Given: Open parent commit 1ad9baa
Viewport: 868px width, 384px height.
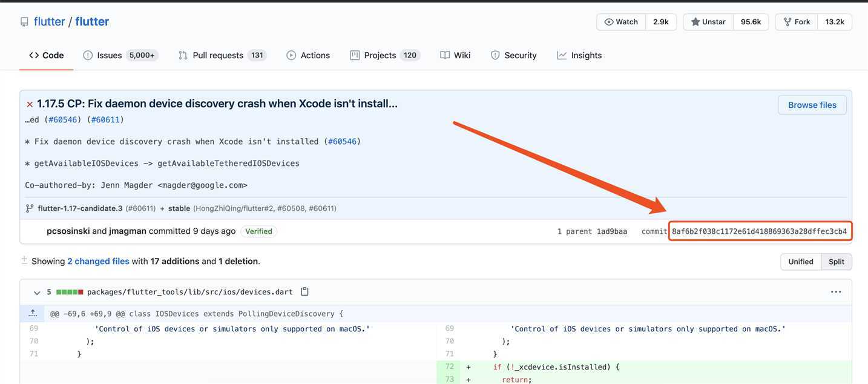Looking at the screenshot, I should (612, 231).
